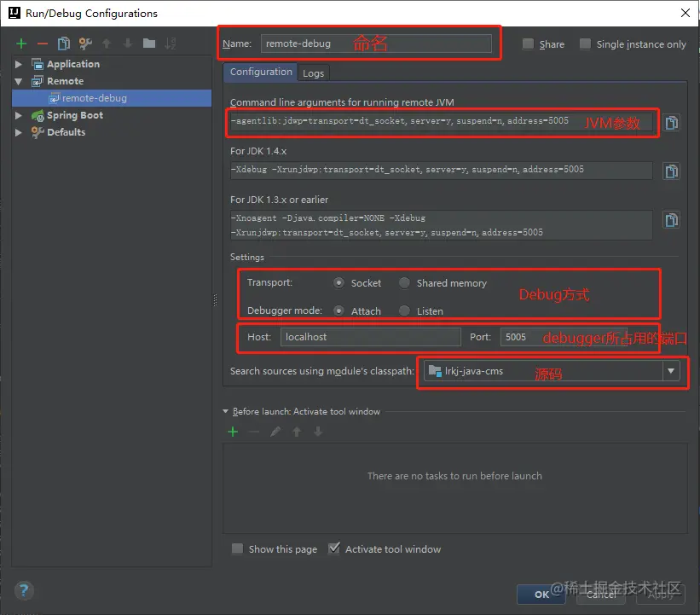
Task: Click the Remote type icon in the tree
Action: pos(37,81)
